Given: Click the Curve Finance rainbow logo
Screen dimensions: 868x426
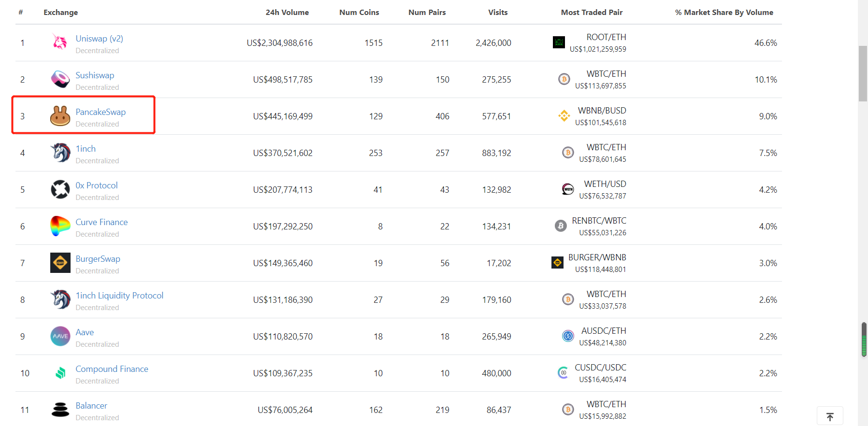Looking at the screenshot, I should (60, 226).
